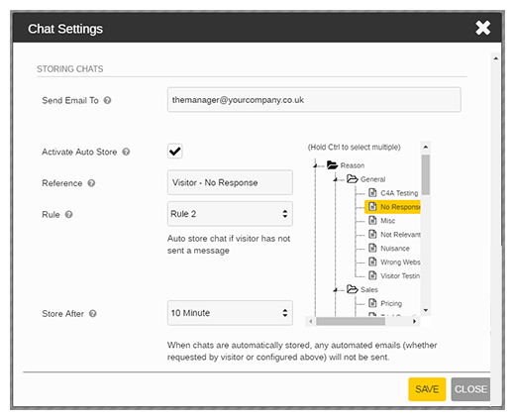The image size is (515, 420).
Task: Click the document icon beside Pricing
Action: click(x=372, y=303)
